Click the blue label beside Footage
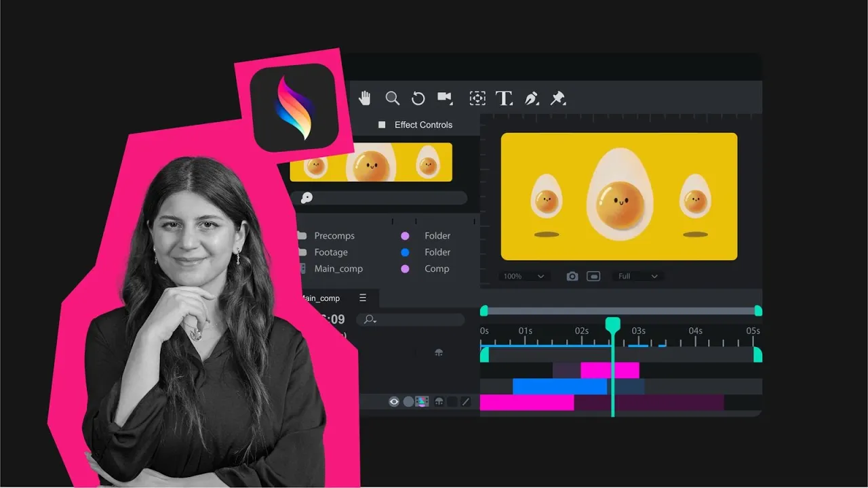 [x=405, y=252]
